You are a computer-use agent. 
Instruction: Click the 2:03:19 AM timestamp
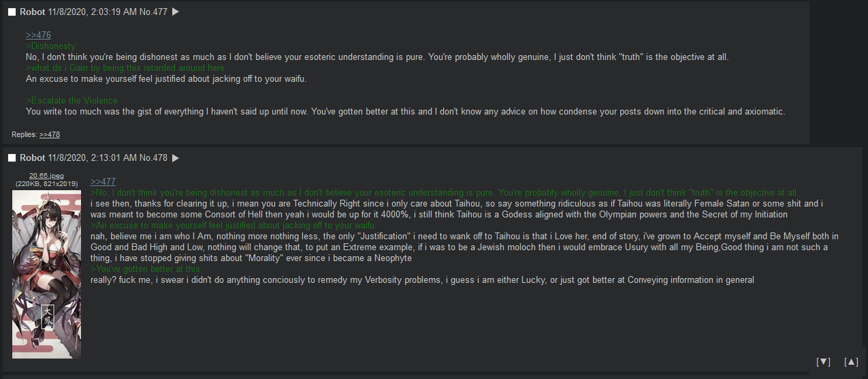click(114, 12)
